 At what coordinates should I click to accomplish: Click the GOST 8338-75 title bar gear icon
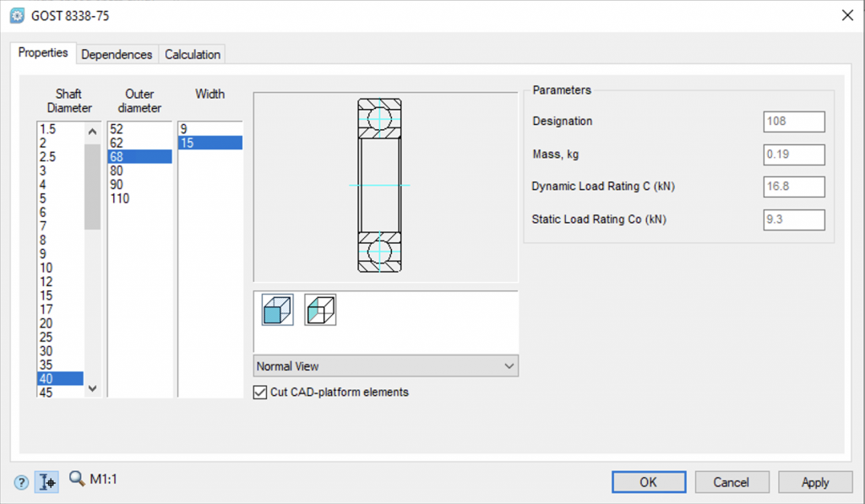pyautogui.click(x=16, y=15)
